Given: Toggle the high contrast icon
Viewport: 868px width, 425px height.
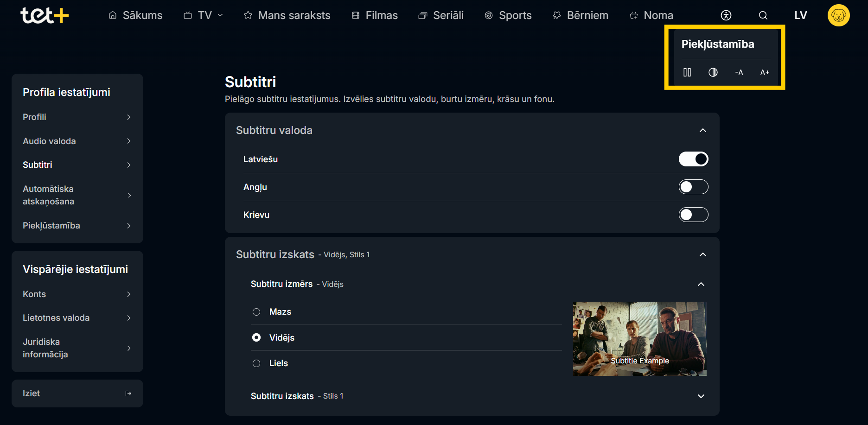Looking at the screenshot, I should [713, 72].
